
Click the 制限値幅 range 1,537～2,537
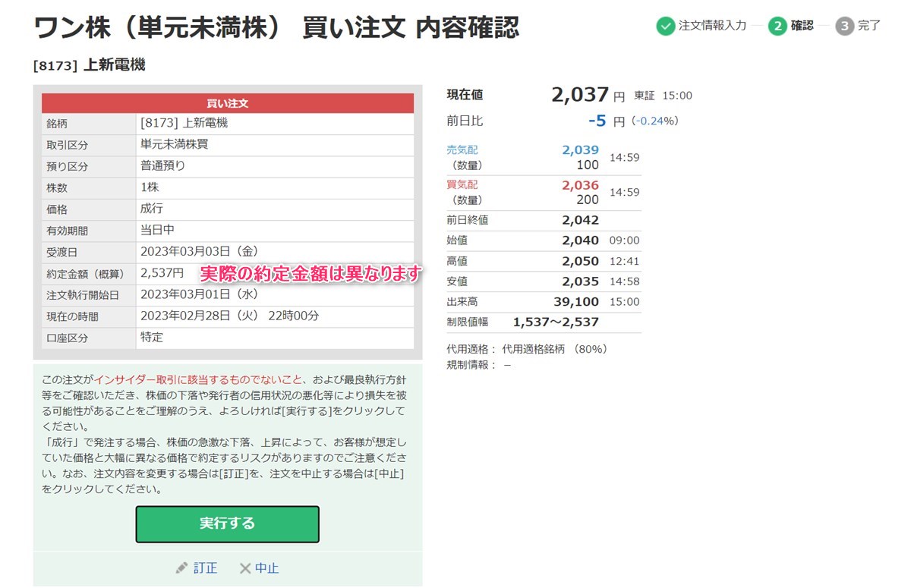coord(556,322)
